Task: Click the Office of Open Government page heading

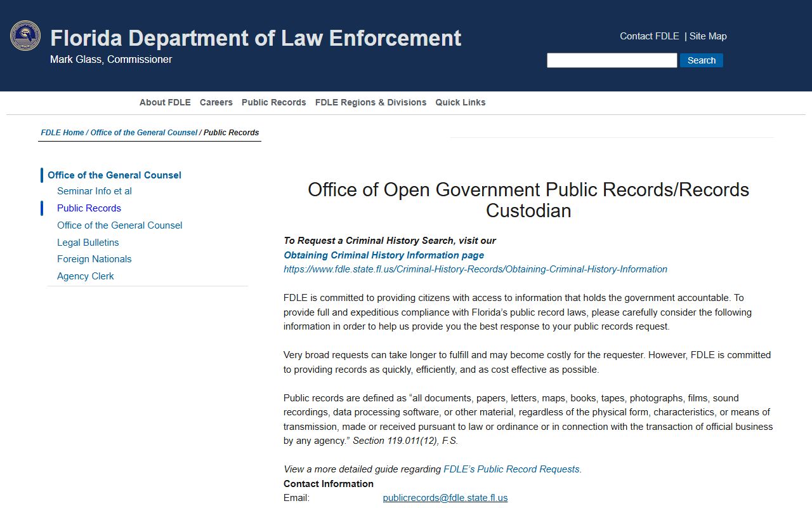Action: click(528, 200)
